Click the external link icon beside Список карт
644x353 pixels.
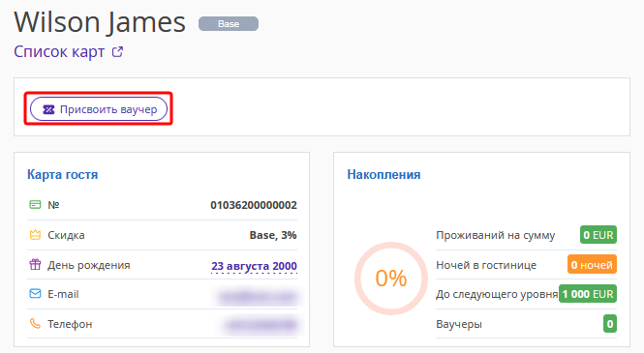point(118,51)
